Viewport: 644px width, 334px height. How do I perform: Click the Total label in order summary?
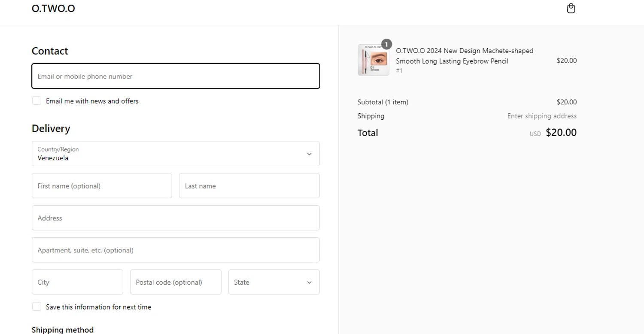[x=368, y=133]
